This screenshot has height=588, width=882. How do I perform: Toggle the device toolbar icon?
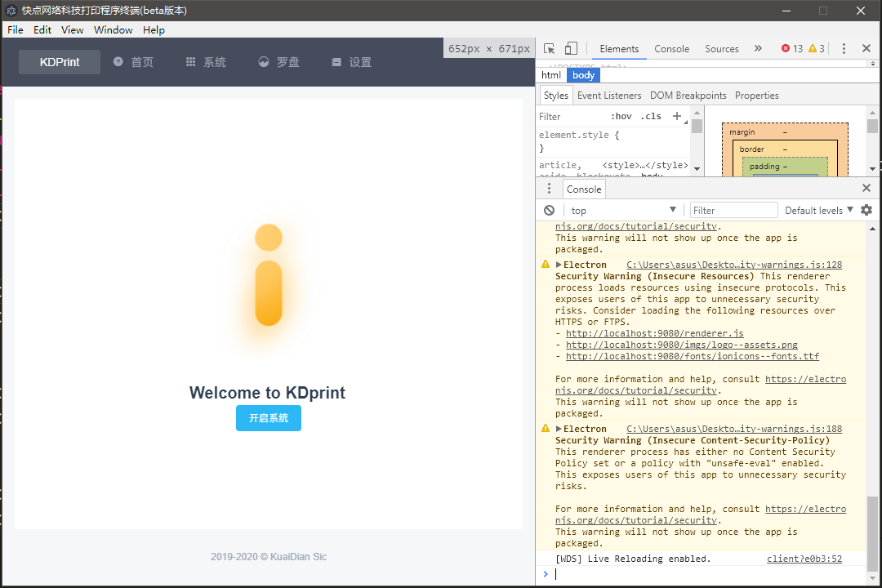pyautogui.click(x=571, y=49)
